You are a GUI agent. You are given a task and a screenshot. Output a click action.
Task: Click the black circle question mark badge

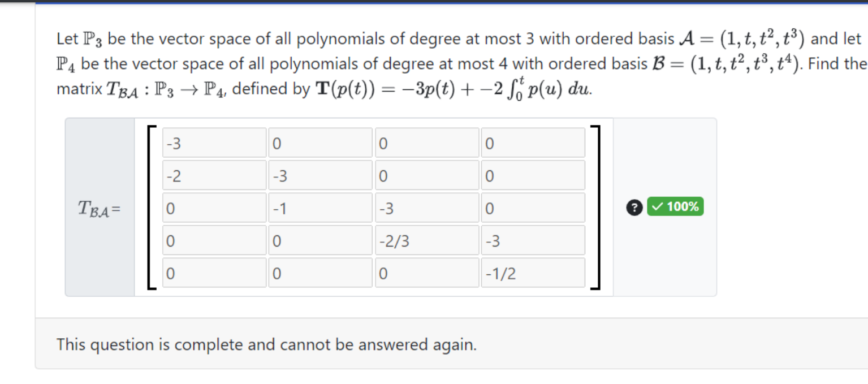tap(634, 208)
